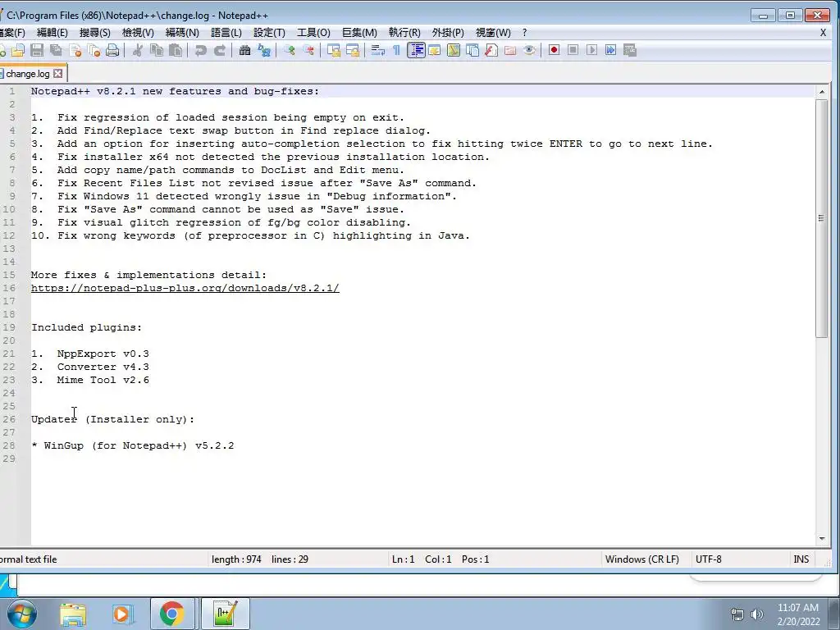This screenshot has height=630, width=840.
Task: Open the ? help menu
Action: (524, 33)
